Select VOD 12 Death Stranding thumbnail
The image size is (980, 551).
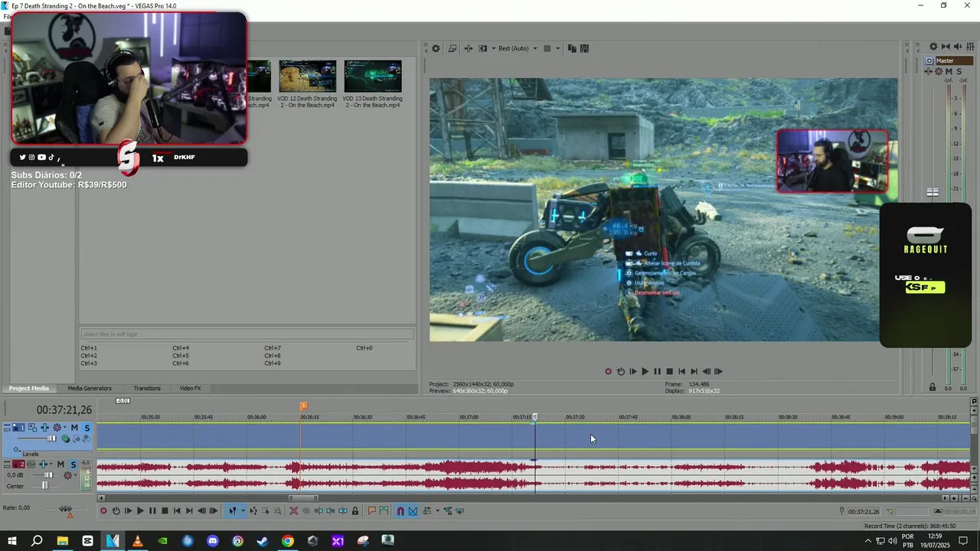point(307,77)
